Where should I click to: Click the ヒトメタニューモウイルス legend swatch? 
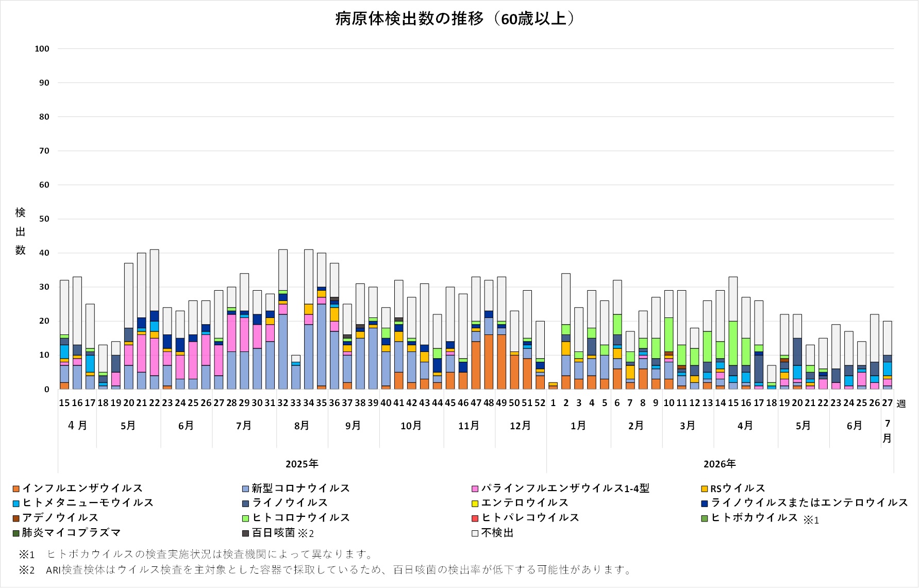click(x=16, y=503)
